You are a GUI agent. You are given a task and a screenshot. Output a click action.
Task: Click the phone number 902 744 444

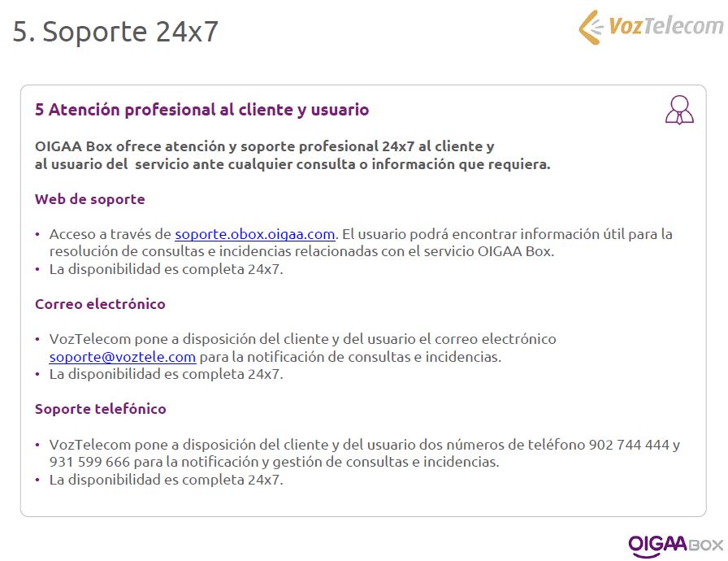click(x=629, y=445)
